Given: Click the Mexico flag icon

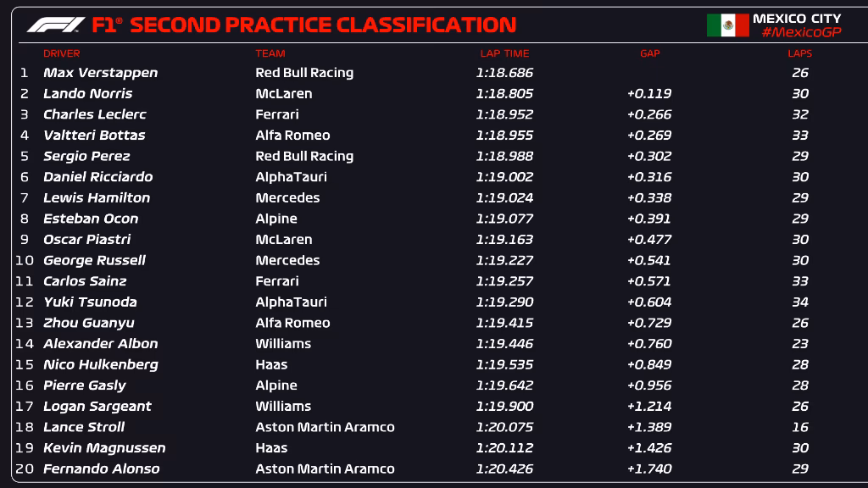Looking at the screenshot, I should coord(727,25).
